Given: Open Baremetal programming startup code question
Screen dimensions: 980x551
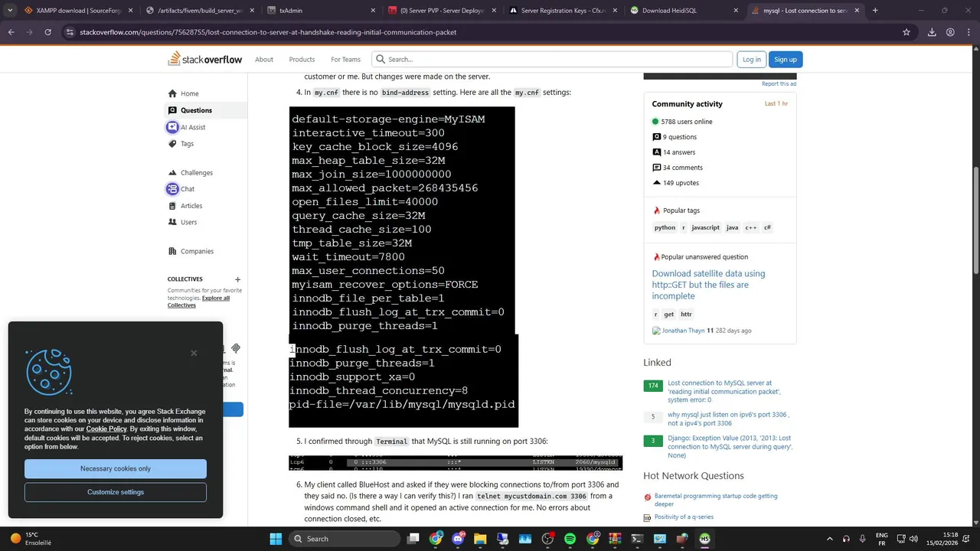Looking at the screenshot, I should (x=716, y=500).
